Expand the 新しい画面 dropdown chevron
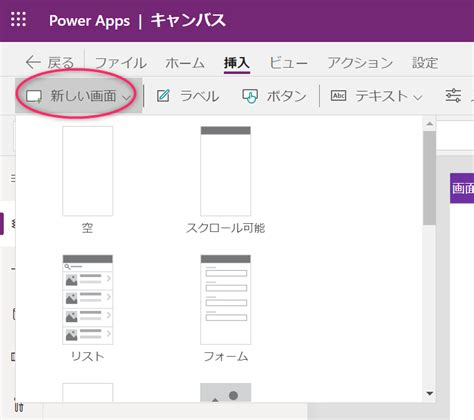Viewport: 474px width, 420px height. coord(126,97)
